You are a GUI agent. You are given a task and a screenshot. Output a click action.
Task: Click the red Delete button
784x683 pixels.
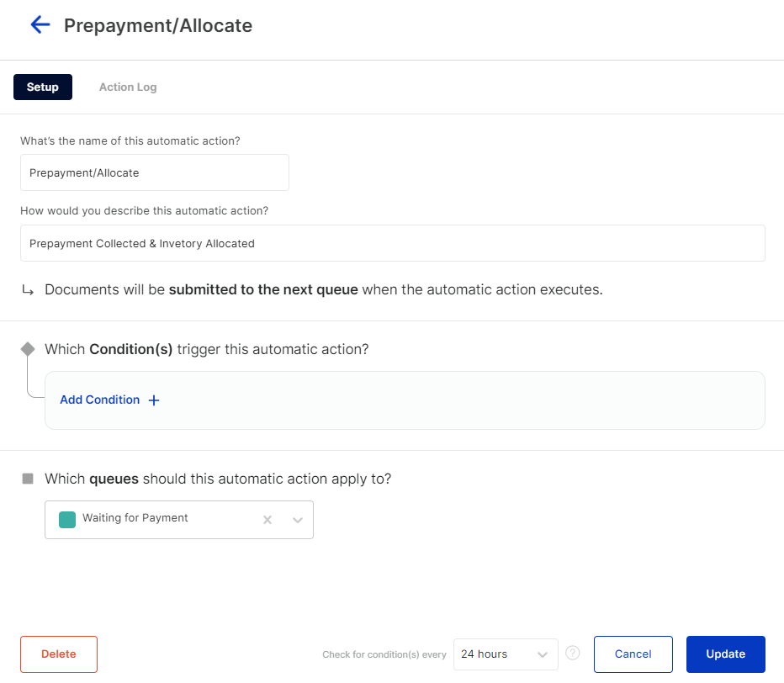[x=59, y=654]
